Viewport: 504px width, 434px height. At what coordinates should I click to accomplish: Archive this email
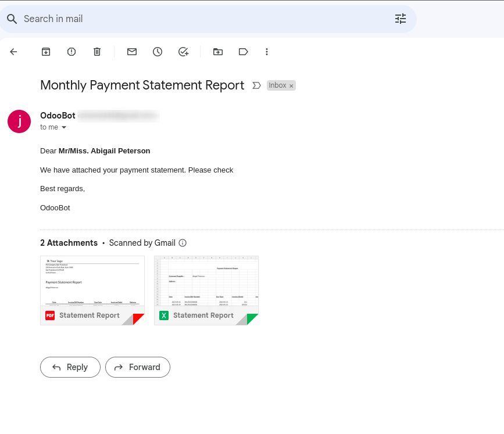click(46, 52)
